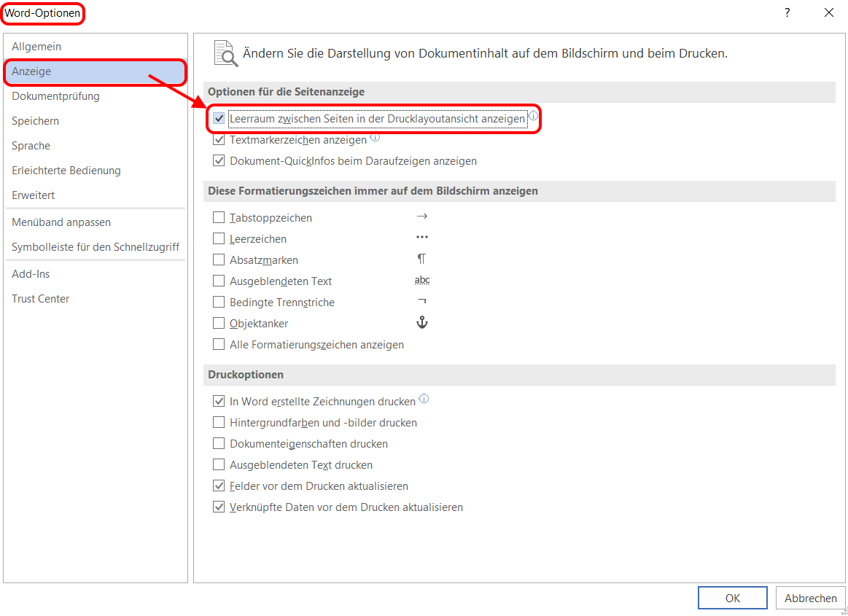
Task: Select Trust Center in the sidebar
Action: coord(40,298)
